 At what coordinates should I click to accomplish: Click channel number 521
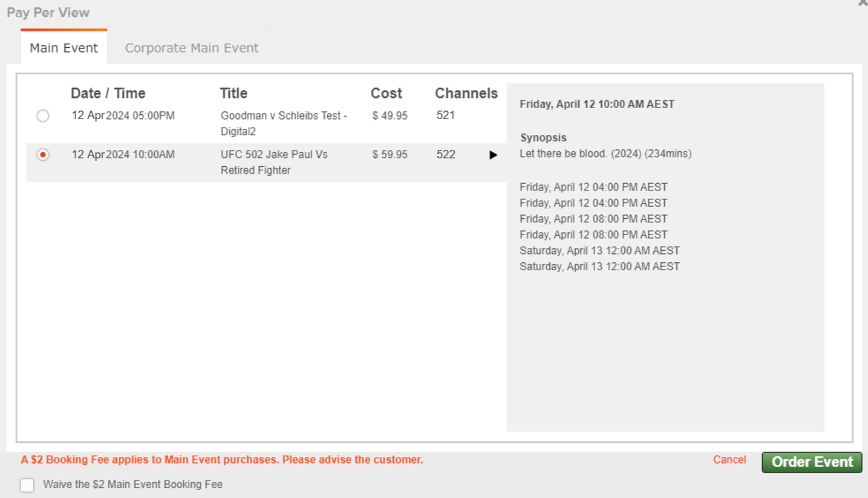click(445, 115)
